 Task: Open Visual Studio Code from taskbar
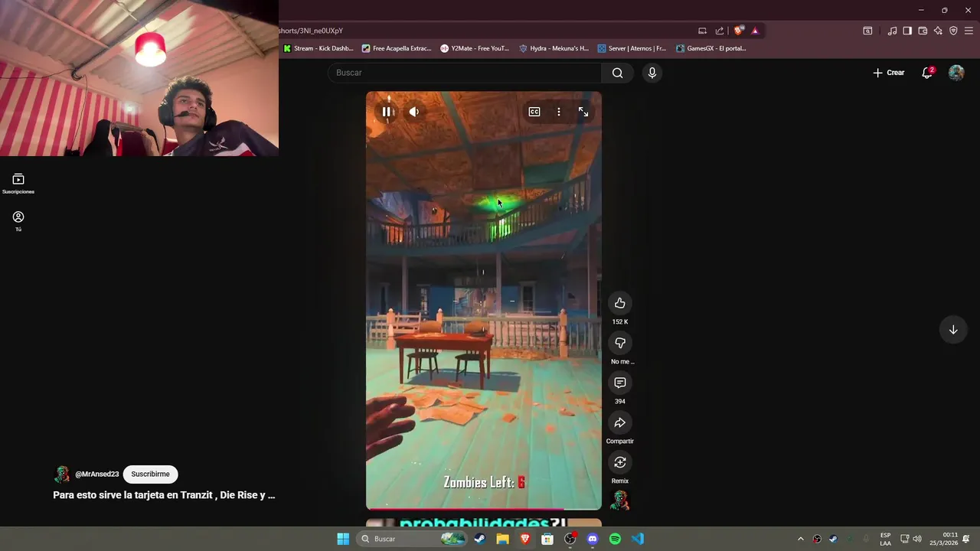[638, 539]
